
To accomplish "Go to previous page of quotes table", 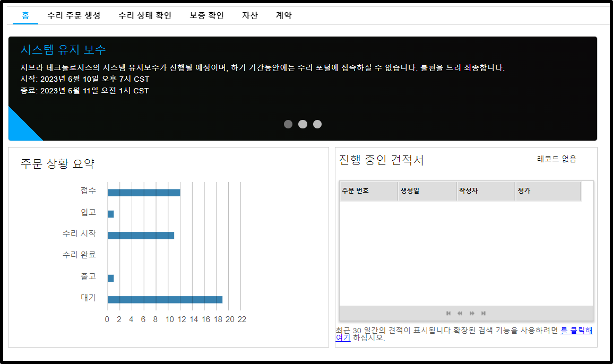I will coord(460,313).
